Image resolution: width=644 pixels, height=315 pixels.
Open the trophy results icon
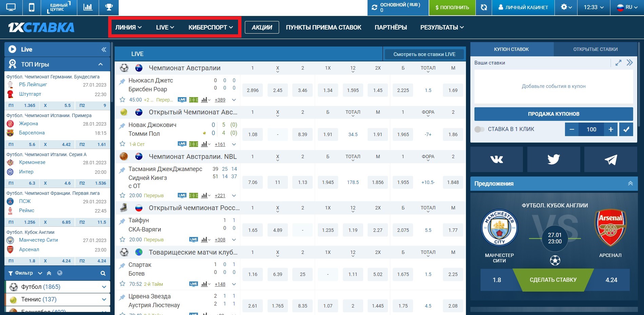(x=109, y=7)
